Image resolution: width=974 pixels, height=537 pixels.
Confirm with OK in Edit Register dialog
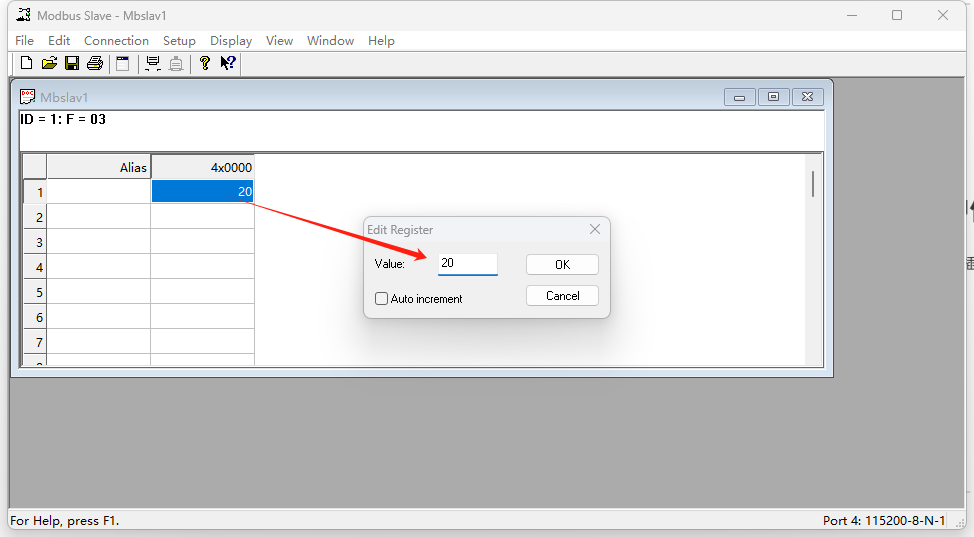coord(562,264)
